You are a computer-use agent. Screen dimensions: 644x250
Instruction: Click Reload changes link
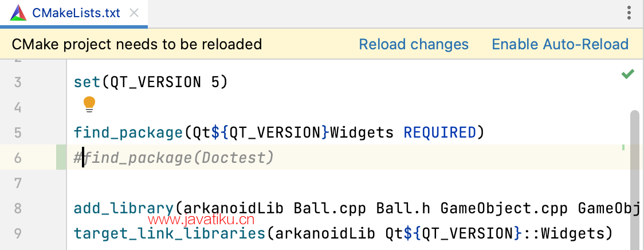(414, 44)
